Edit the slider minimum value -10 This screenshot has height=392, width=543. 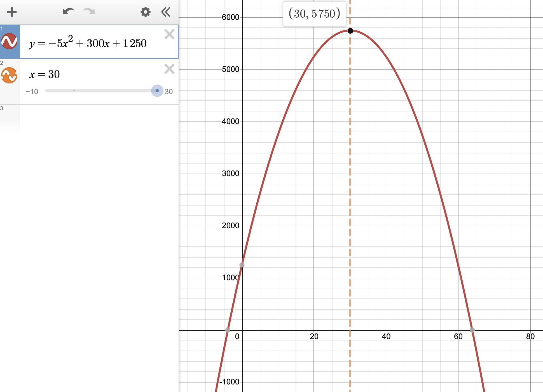[32, 92]
